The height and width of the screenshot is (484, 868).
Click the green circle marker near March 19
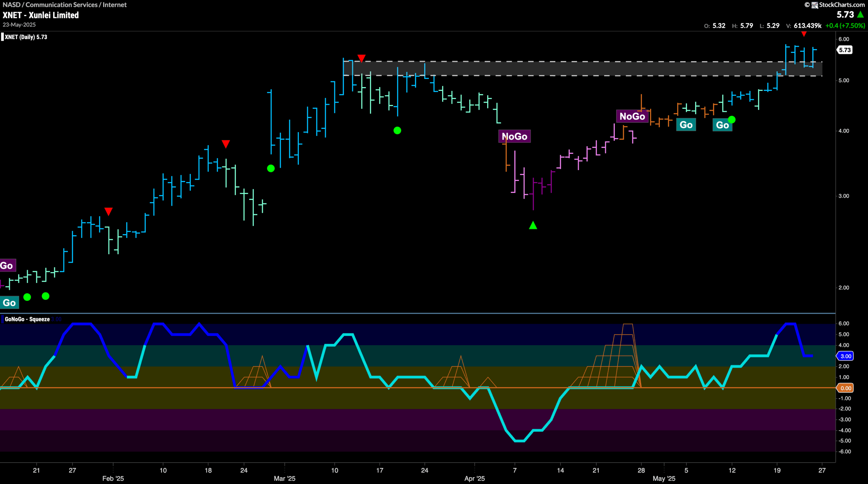pos(397,130)
